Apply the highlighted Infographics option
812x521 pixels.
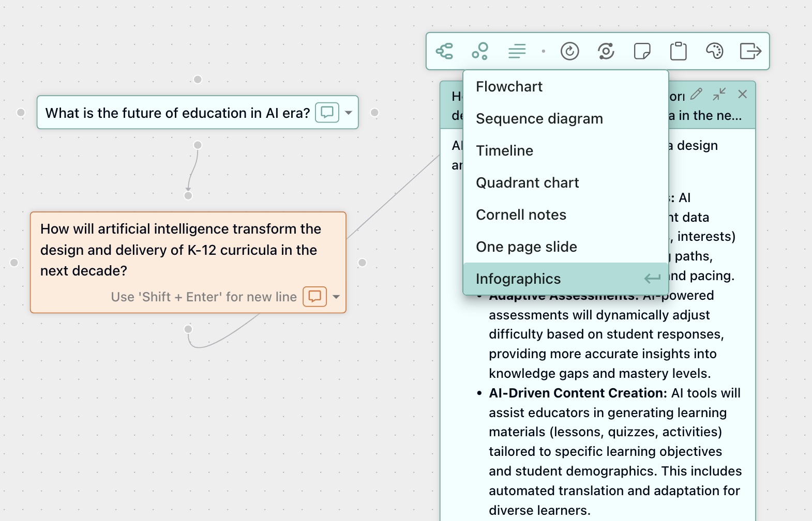point(518,279)
